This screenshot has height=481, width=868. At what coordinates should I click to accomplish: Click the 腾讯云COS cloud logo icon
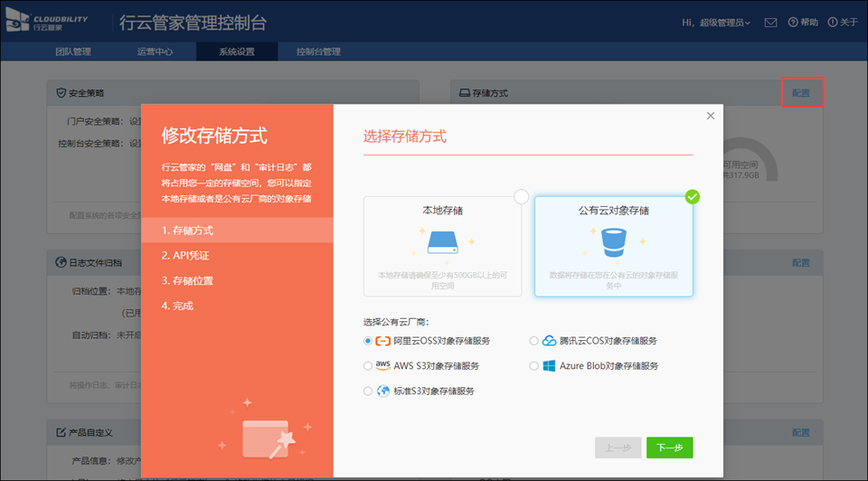pos(549,341)
